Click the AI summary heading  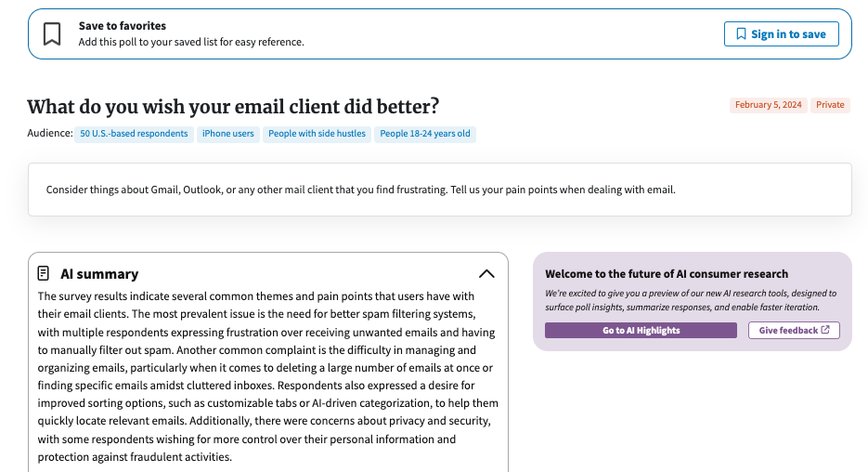[99, 274]
